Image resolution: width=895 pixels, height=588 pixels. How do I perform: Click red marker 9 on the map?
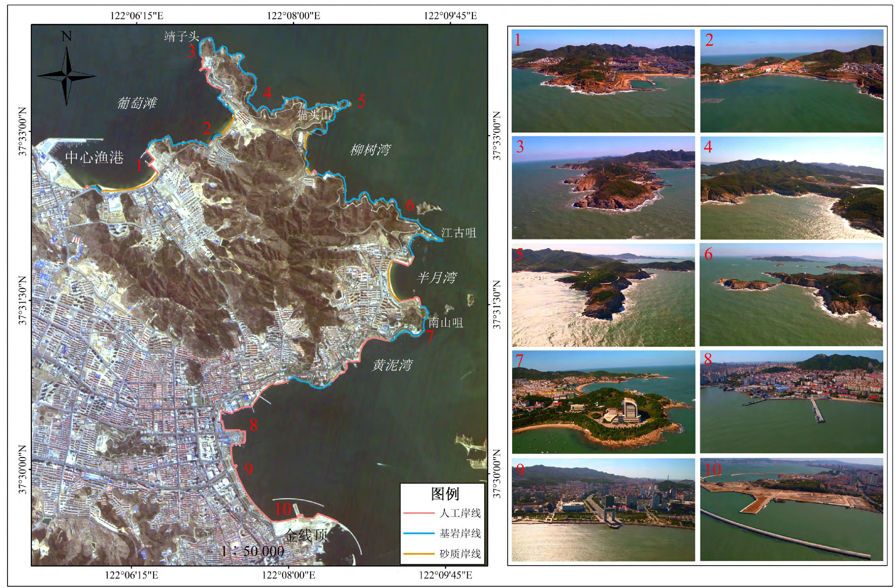pos(249,469)
